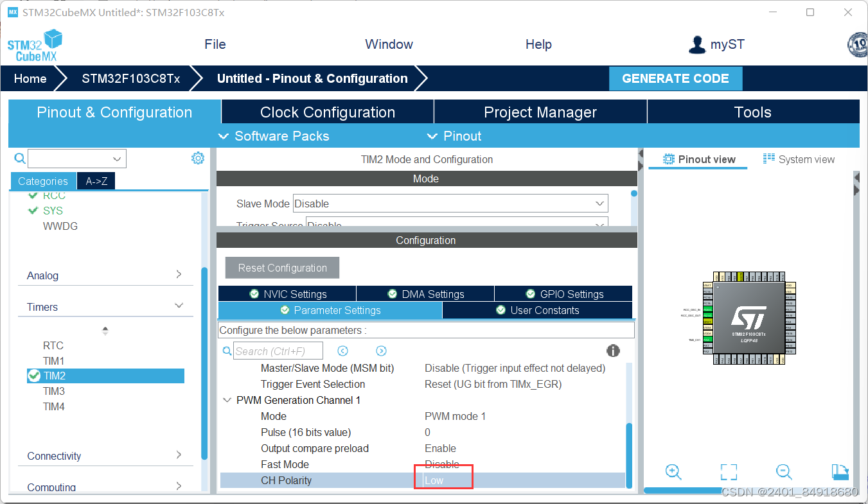Image resolution: width=868 pixels, height=504 pixels.
Task: Click the parameter Search (Ctrl+F) field
Action: [278, 351]
